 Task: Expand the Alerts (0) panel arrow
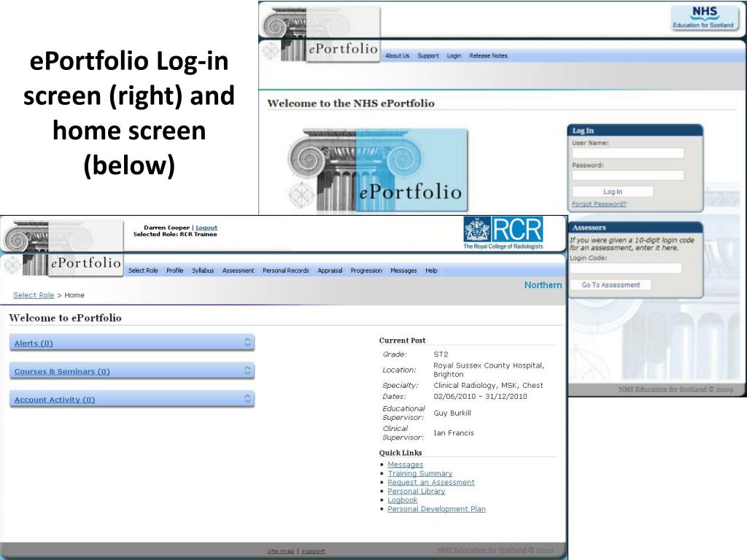pyautogui.click(x=247, y=342)
